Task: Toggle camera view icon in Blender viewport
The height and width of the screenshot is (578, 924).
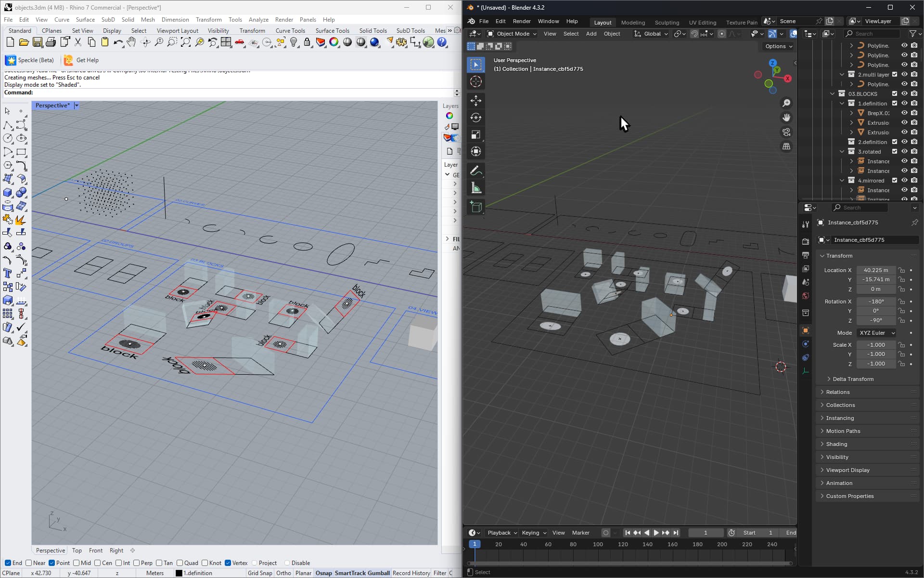Action: coord(786,132)
